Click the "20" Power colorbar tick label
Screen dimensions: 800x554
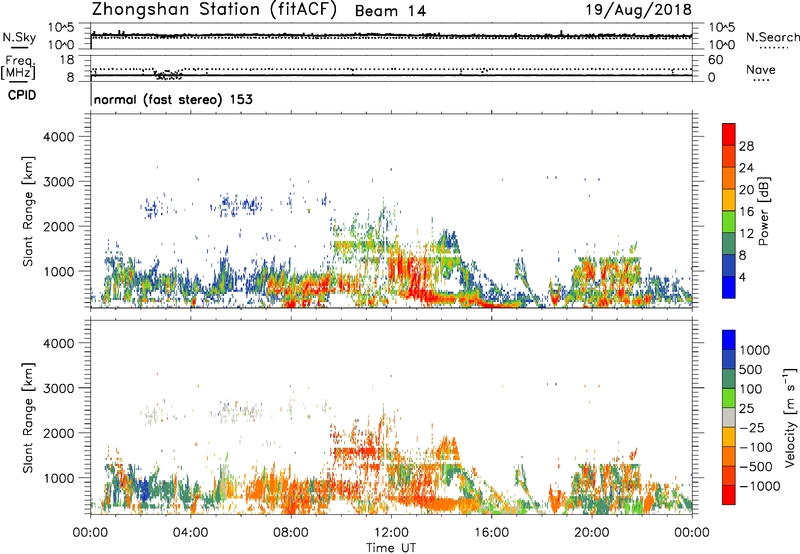tap(746, 190)
